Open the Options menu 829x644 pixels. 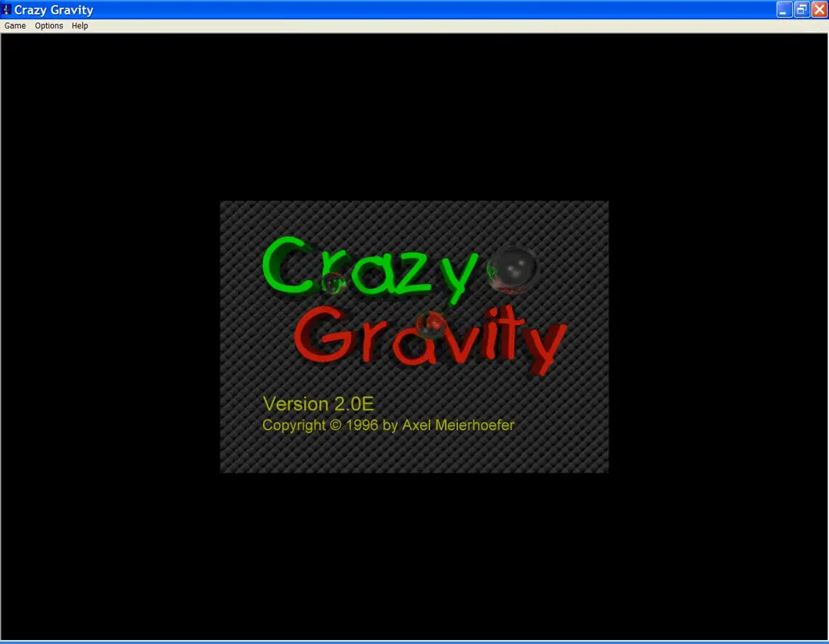pos(48,26)
